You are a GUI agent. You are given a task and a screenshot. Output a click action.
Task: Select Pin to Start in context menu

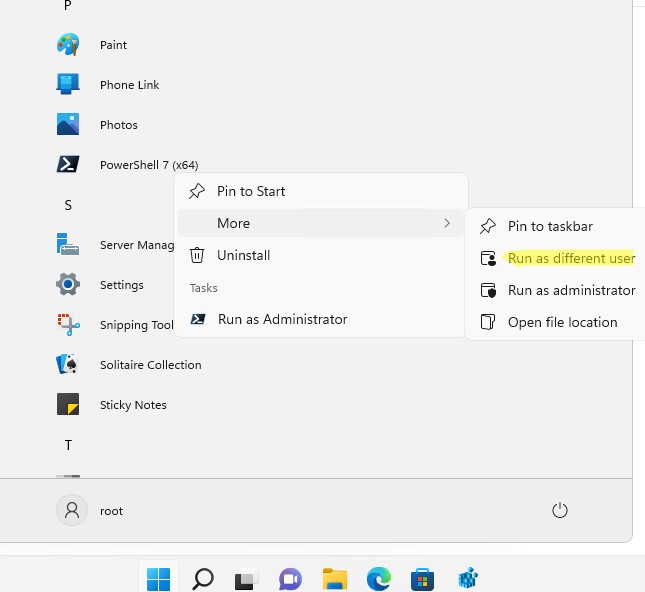point(321,191)
